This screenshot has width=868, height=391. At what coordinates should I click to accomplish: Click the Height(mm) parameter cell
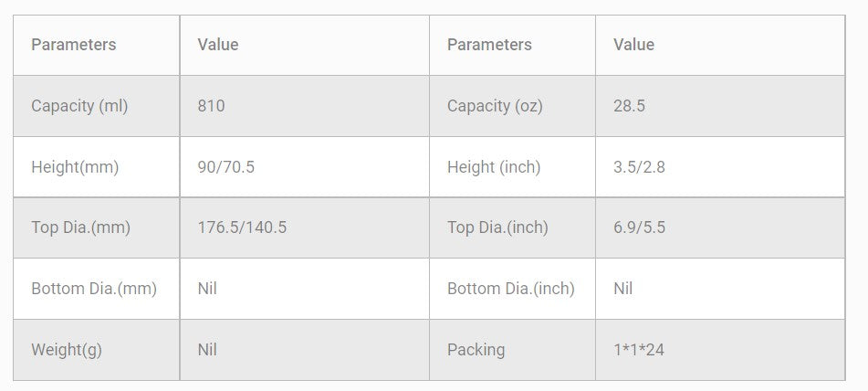click(x=75, y=167)
